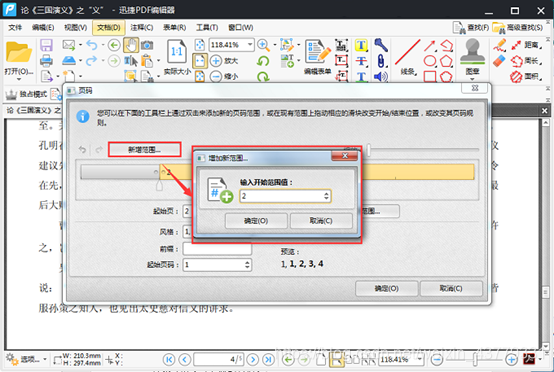Viewport: 554px width, 372px height.
Task: Click the Pencil drawing tool icon
Action: click(500, 45)
